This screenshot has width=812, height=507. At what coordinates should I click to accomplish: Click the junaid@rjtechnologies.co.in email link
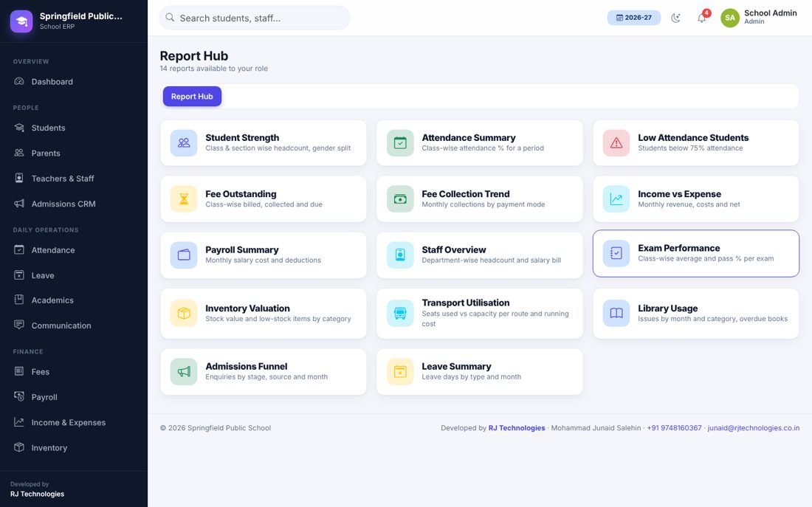[754, 428]
